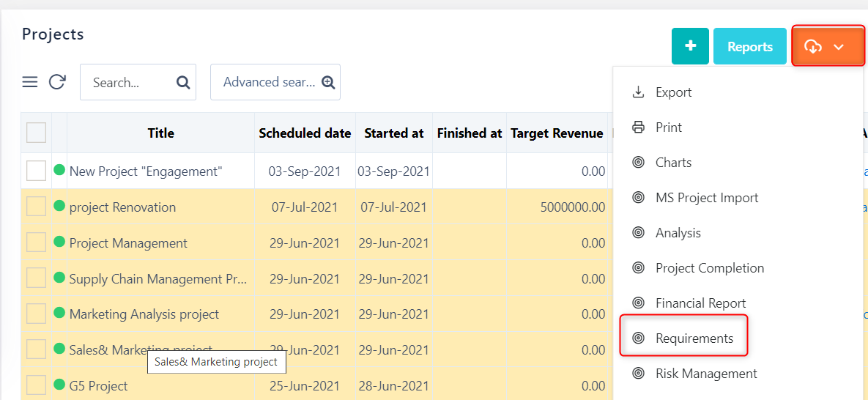Viewport: 868px width, 400px height.
Task: Open G5 Project title cell
Action: (160, 385)
